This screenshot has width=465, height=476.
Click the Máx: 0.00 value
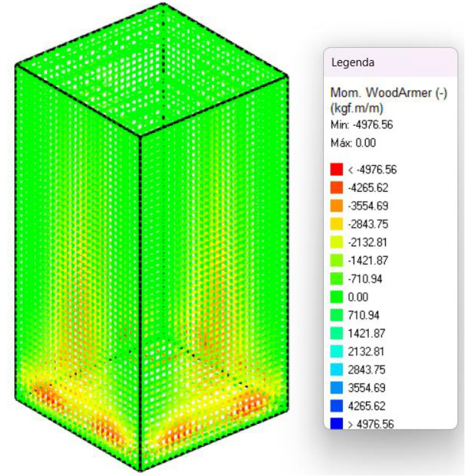[x=353, y=143]
